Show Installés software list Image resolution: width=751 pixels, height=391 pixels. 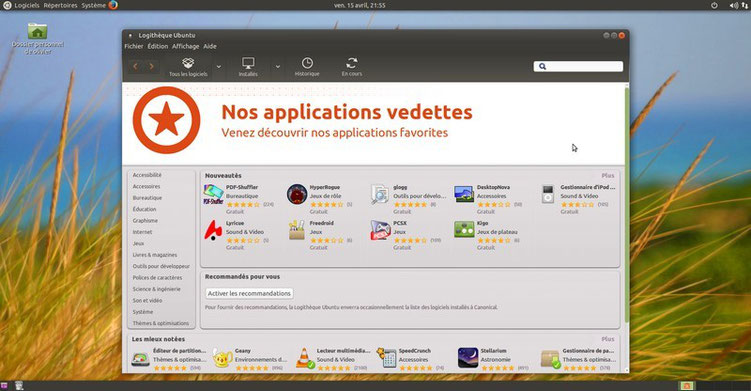point(248,67)
